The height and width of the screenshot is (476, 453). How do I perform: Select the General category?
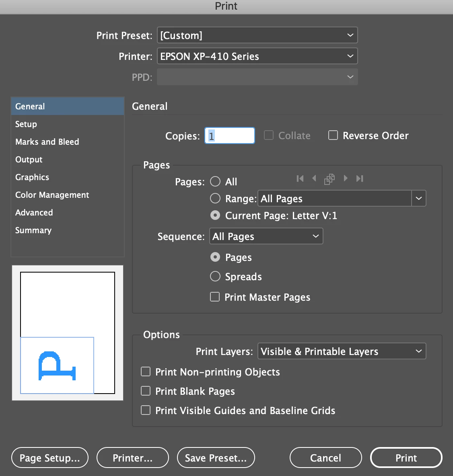click(68, 106)
